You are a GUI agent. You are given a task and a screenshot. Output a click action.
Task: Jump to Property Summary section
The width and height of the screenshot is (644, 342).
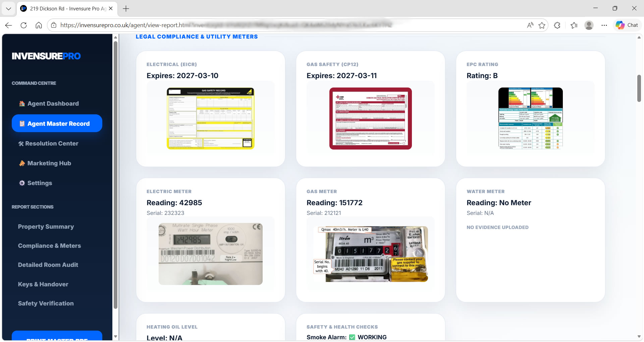tap(46, 227)
